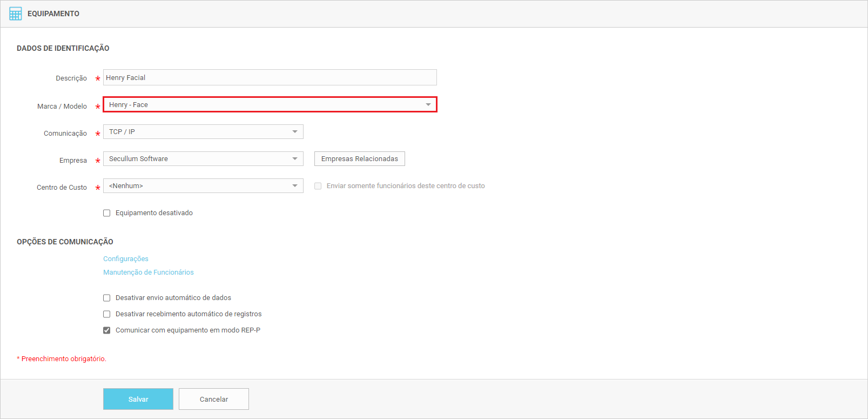
Task: Click the Descrição input field
Action: click(x=270, y=77)
